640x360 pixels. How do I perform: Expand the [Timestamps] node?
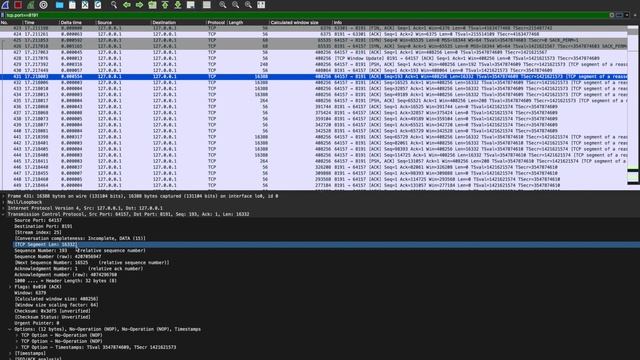click(x=10, y=353)
